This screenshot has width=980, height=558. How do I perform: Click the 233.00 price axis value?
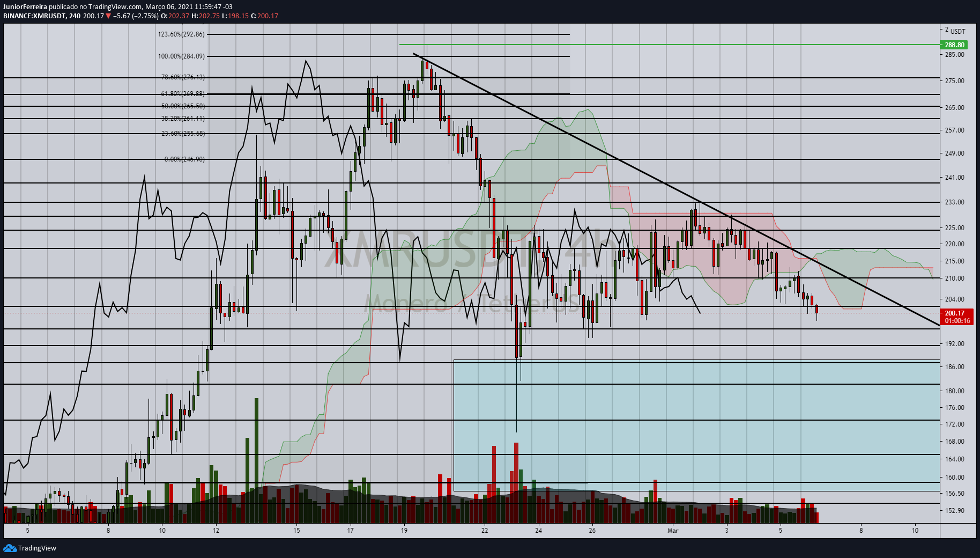click(954, 202)
